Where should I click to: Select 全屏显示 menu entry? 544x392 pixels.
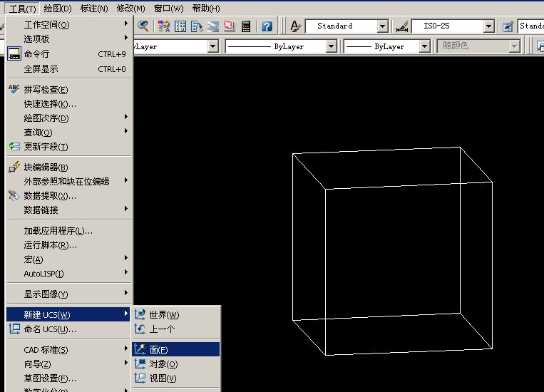[x=69, y=68]
